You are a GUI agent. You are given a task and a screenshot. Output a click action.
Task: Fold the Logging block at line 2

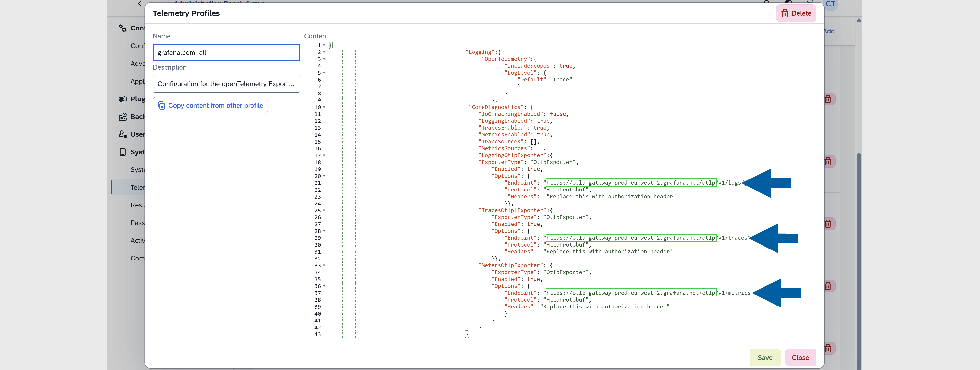(x=324, y=52)
